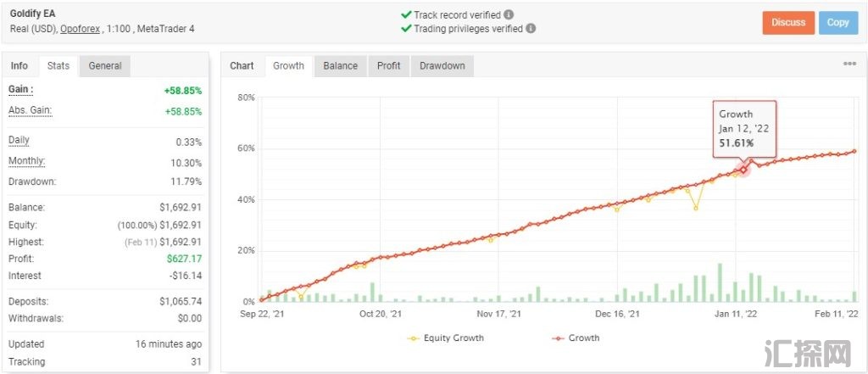Click info icon beside Track record verified

pos(509,15)
